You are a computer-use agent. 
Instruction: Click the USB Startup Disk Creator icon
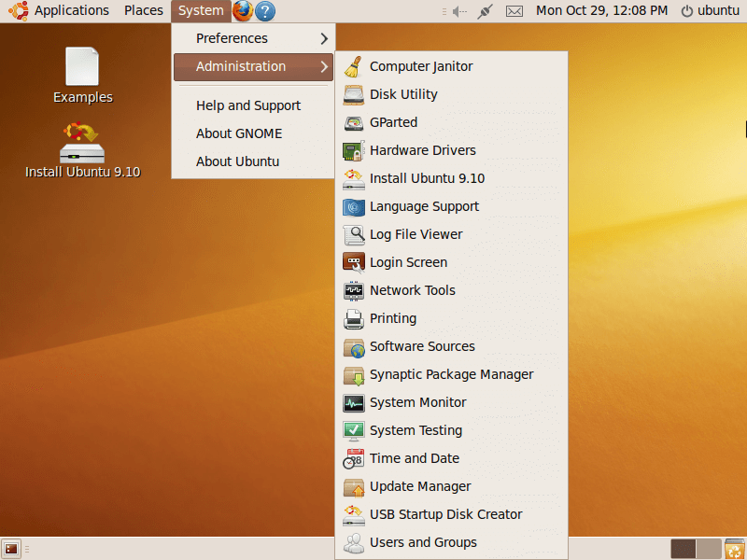[354, 515]
